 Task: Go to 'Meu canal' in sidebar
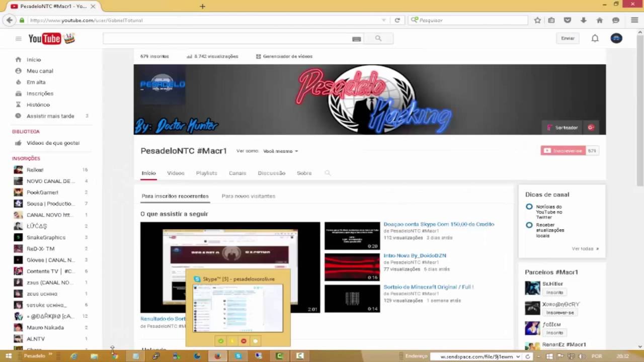40,71
